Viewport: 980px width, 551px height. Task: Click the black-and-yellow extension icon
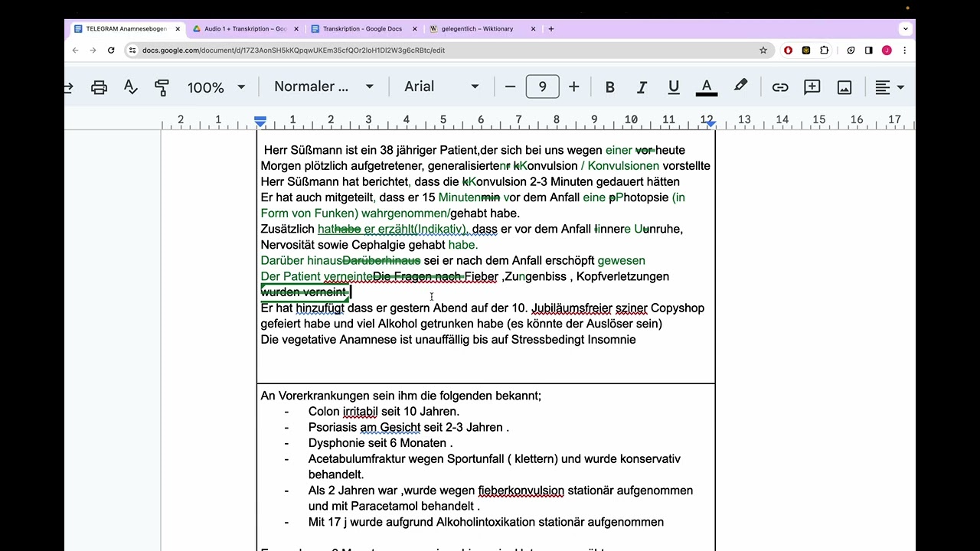(806, 51)
